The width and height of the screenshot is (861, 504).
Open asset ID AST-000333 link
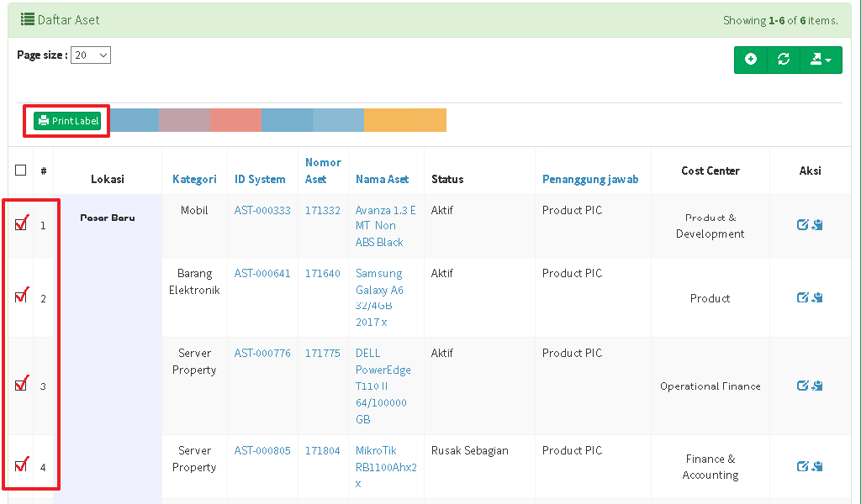[262, 210]
